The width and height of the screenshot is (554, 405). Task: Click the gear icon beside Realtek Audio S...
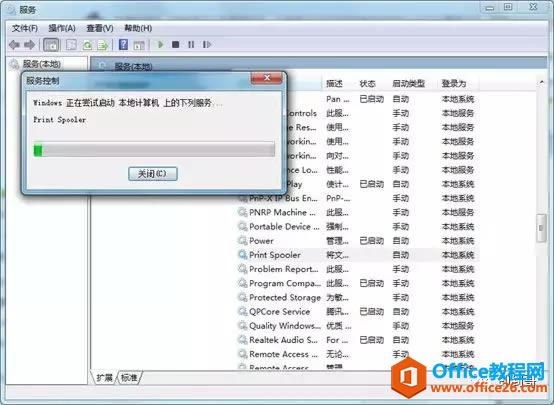[x=243, y=340]
